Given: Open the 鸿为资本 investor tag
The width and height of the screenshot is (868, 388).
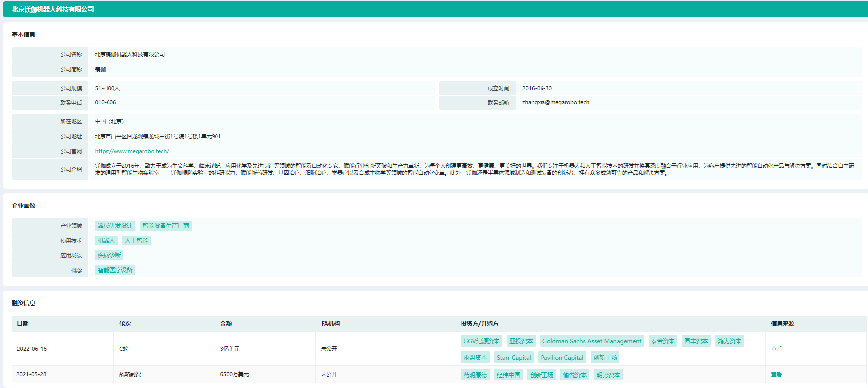Looking at the screenshot, I should [729, 341].
